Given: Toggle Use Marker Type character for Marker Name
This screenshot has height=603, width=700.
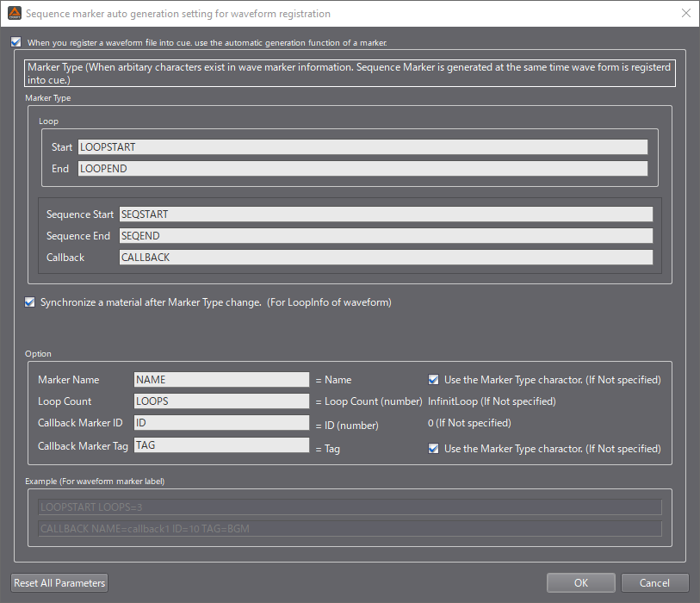Looking at the screenshot, I should click(x=433, y=380).
